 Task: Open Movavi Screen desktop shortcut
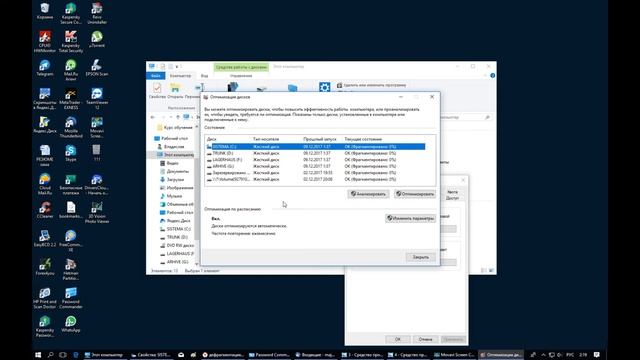(97, 127)
